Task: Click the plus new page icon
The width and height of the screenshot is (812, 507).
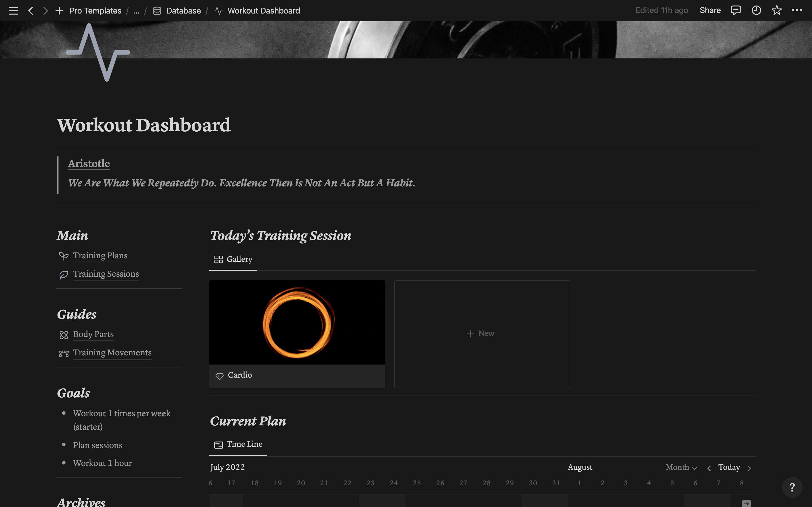Action: (x=59, y=11)
